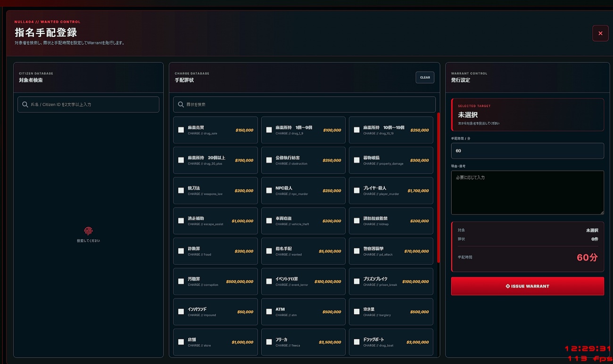The image size is (613, 364).
Task: Mark the ATM charge checkbox
Action: [269, 312]
